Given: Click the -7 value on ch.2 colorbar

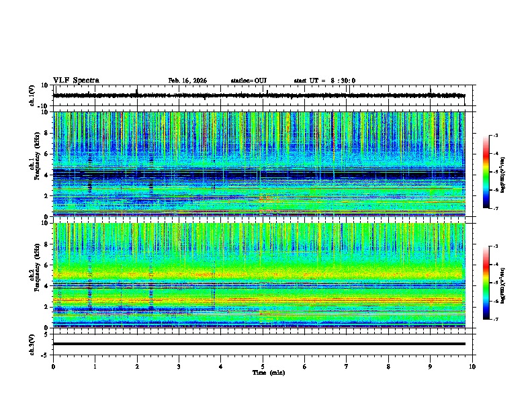Looking at the screenshot, I should pos(495,320).
